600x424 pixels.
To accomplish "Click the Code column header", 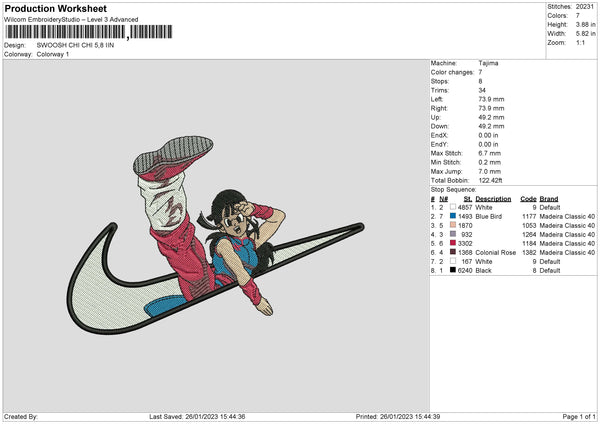I will pos(528,199).
